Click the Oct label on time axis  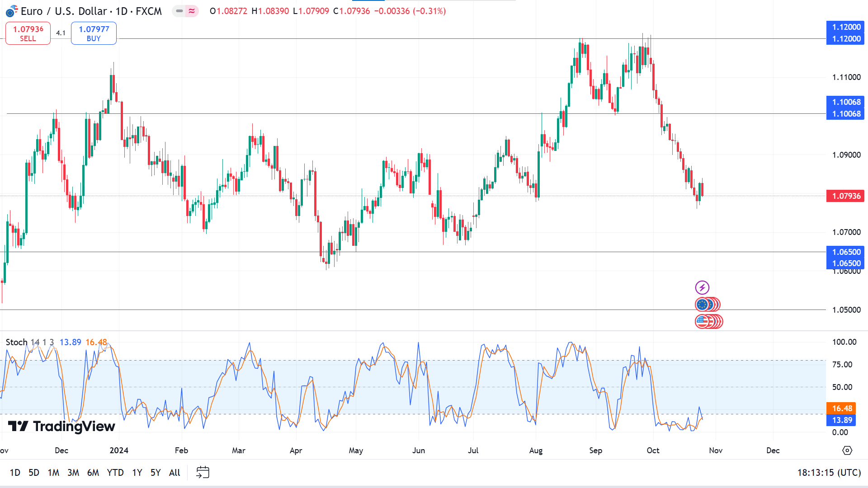point(653,450)
